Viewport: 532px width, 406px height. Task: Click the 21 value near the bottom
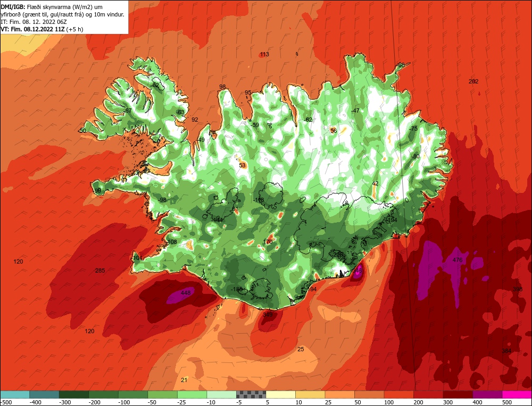pyautogui.click(x=184, y=380)
